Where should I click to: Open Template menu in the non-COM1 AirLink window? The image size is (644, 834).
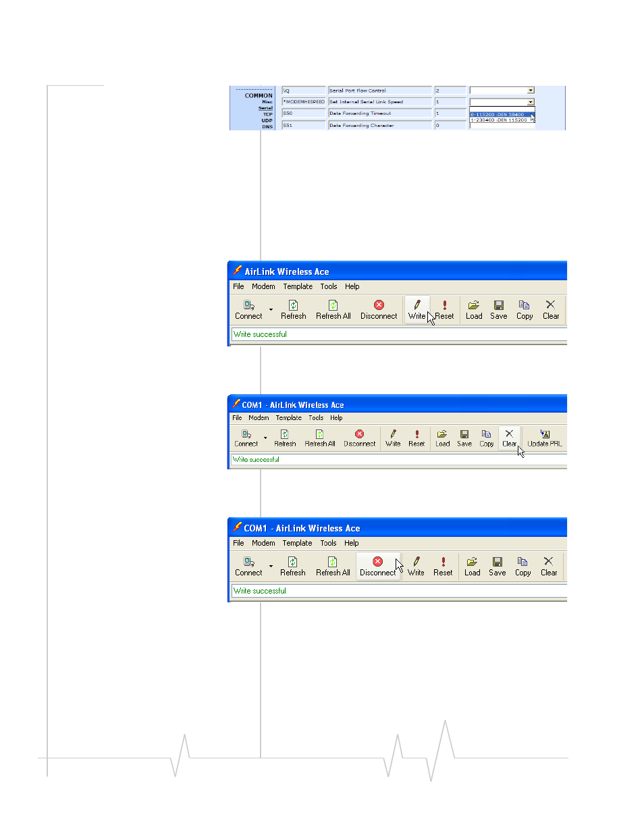[298, 286]
